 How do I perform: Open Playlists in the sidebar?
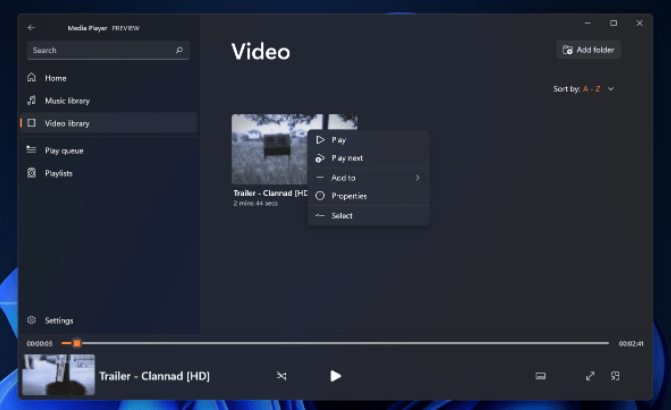tap(108, 173)
